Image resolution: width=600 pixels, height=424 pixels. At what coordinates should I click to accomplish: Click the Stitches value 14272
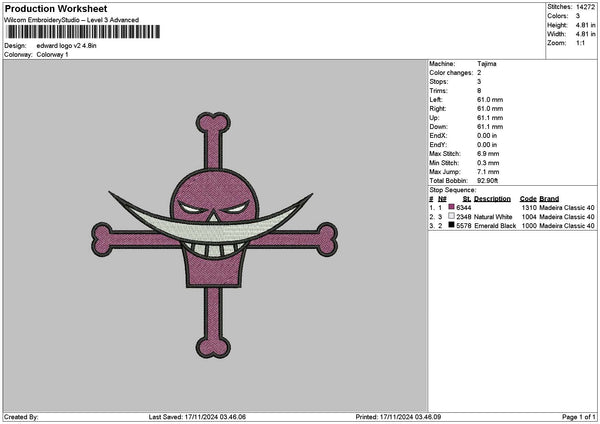point(585,7)
